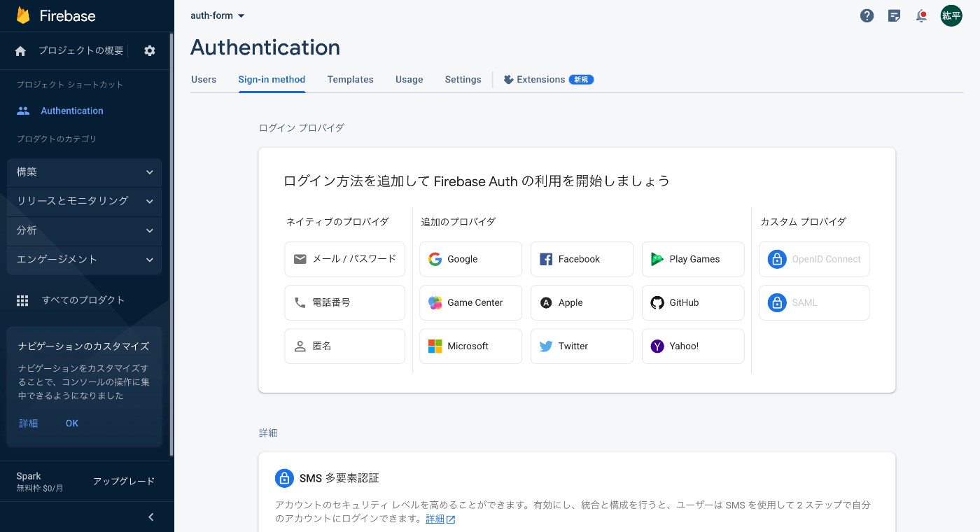Screen dimensions: 980x532
Task: Click the Extensions puzzle icon
Action: [509, 79]
